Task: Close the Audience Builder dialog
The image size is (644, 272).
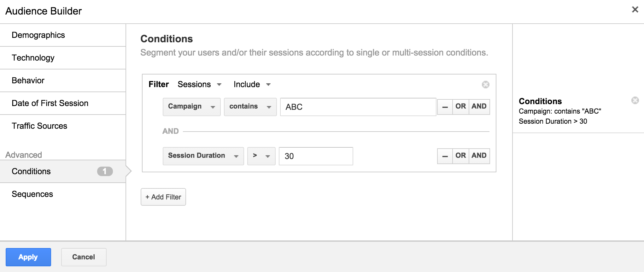Action: tap(635, 10)
